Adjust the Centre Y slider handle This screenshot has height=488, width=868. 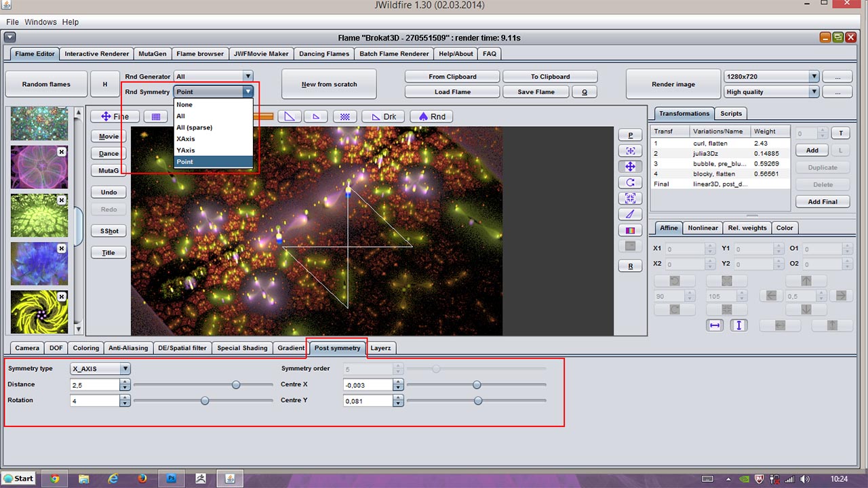(x=478, y=401)
